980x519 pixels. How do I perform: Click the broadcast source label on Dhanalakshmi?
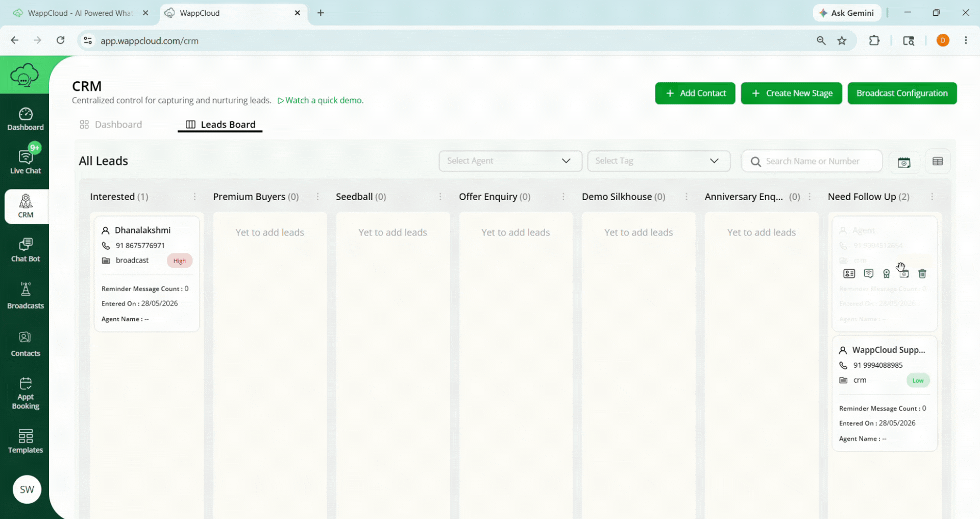[x=132, y=261]
